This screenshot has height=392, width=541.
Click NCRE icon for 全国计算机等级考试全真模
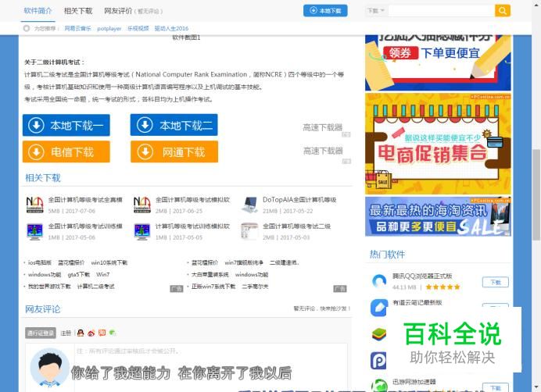pos(35,205)
